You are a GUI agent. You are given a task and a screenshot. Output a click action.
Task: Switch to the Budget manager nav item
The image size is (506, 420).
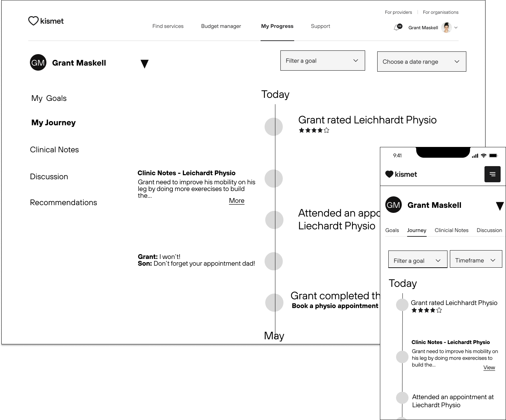pos(221,26)
